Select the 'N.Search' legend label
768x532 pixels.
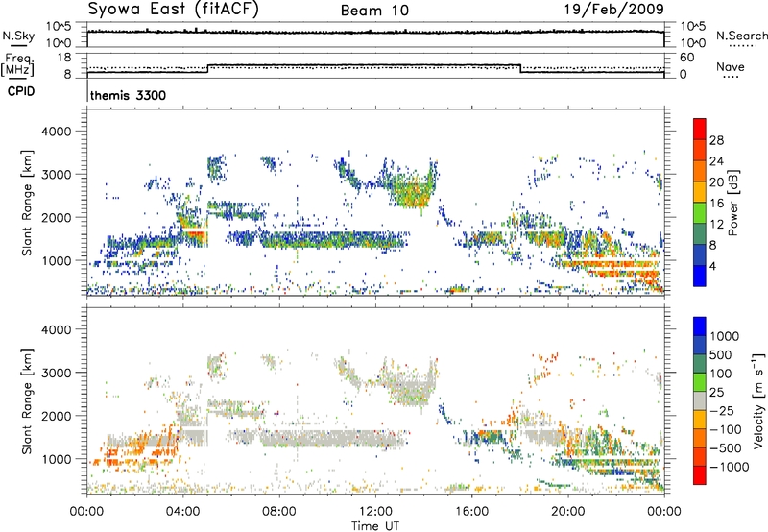coord(741,36)
